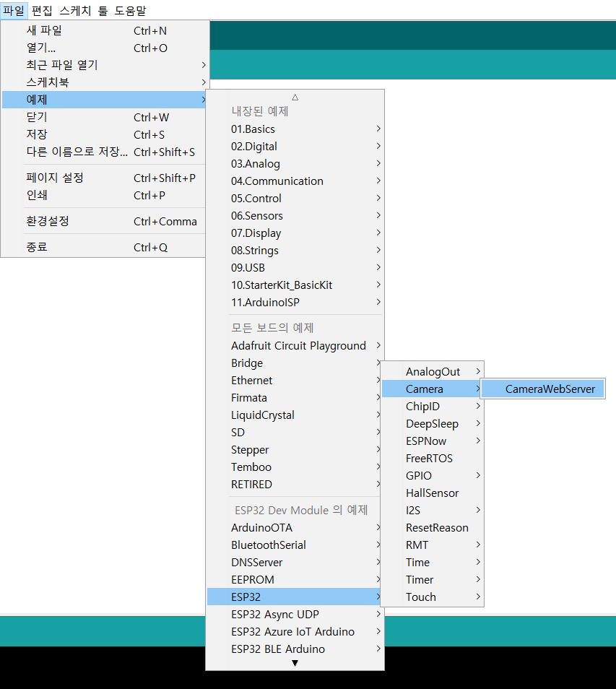Screen dimensions: 616x689
Task: Open 11.ArduinoISP submenu
Action: [295, 303]
